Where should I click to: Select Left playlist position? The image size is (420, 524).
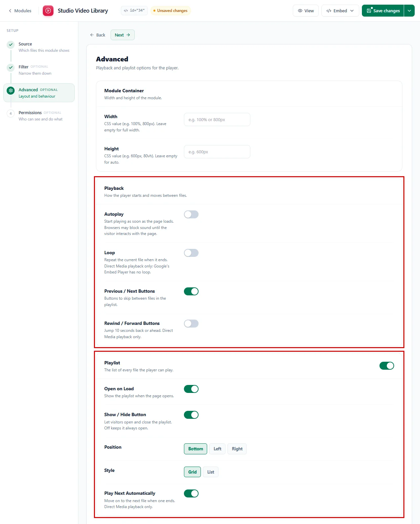coord(217,449)
